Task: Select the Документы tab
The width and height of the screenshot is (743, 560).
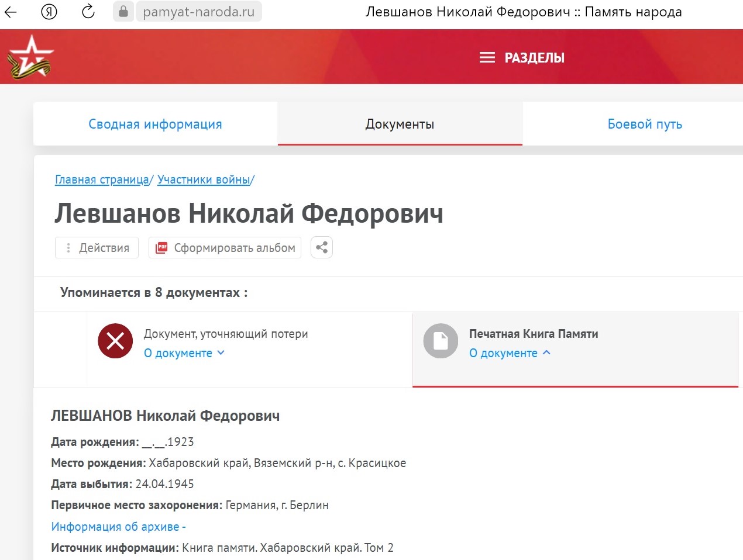Action: (400, 124)
